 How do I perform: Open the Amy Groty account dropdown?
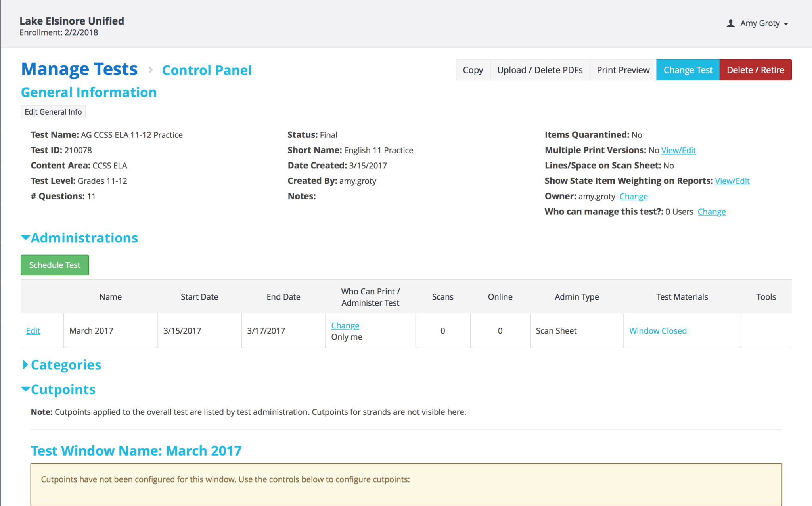pos(764,23)
